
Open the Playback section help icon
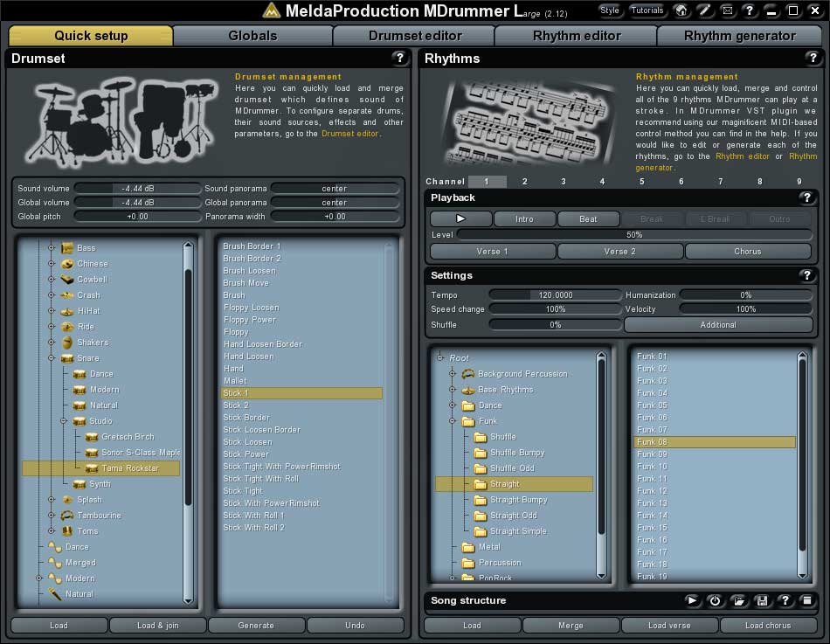806,197
